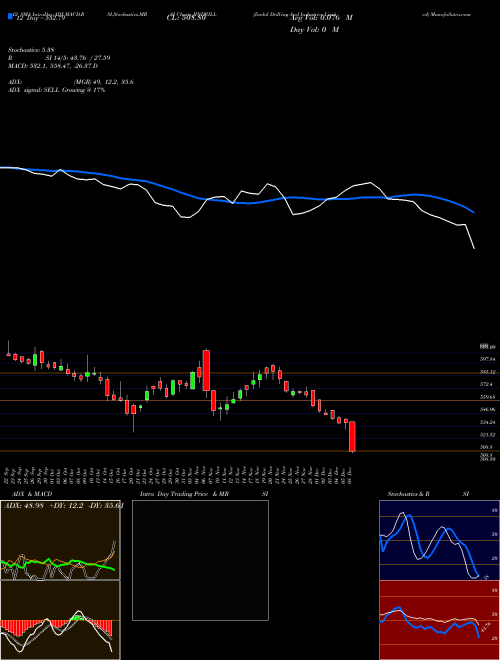Click the RSI 14/5 values line
The image size is (500, 660).
point(59,58)
